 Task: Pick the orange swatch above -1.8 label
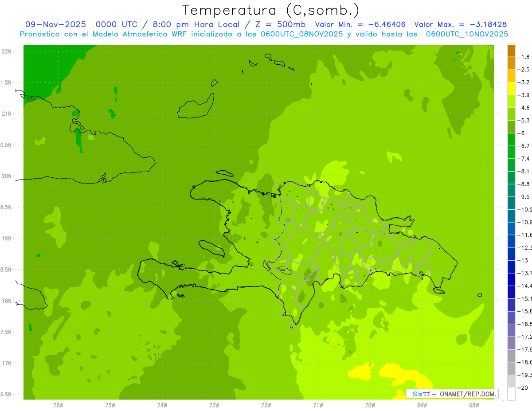(x=511, y=50)
